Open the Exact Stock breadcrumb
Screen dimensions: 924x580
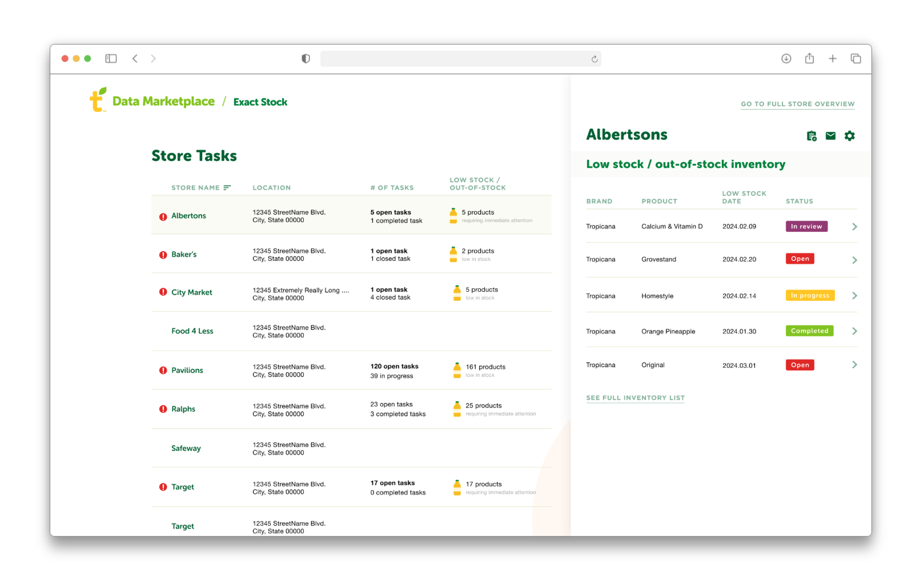click(260, 102)
